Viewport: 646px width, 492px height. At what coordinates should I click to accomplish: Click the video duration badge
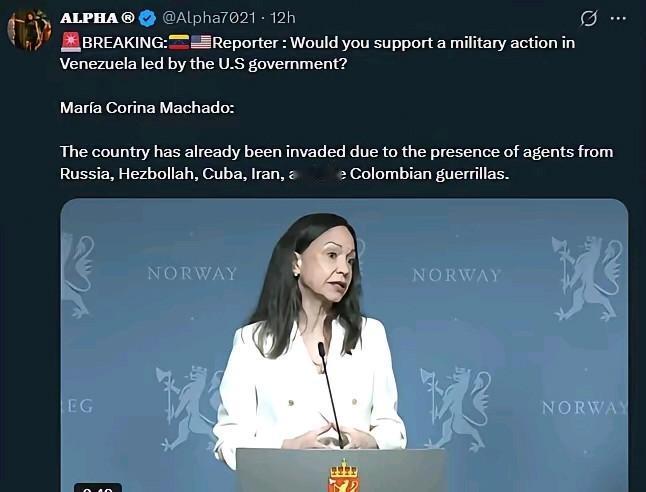tap(98, 488)
